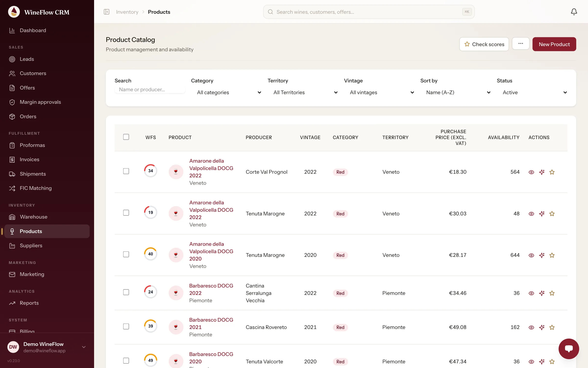
Task: Tick checkbox for Amarone 2020 row
Action: coord(126,254)
